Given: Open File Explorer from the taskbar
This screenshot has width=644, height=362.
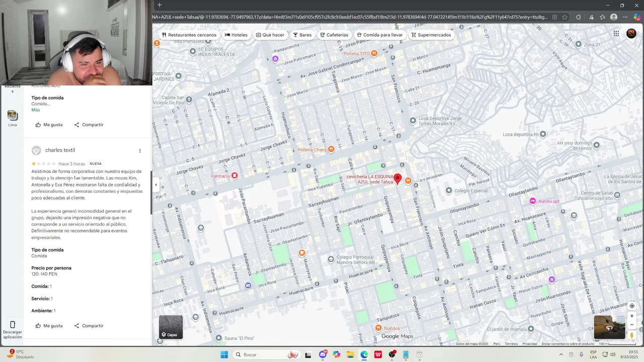Looking at the screenshot, I should point(350,355).
